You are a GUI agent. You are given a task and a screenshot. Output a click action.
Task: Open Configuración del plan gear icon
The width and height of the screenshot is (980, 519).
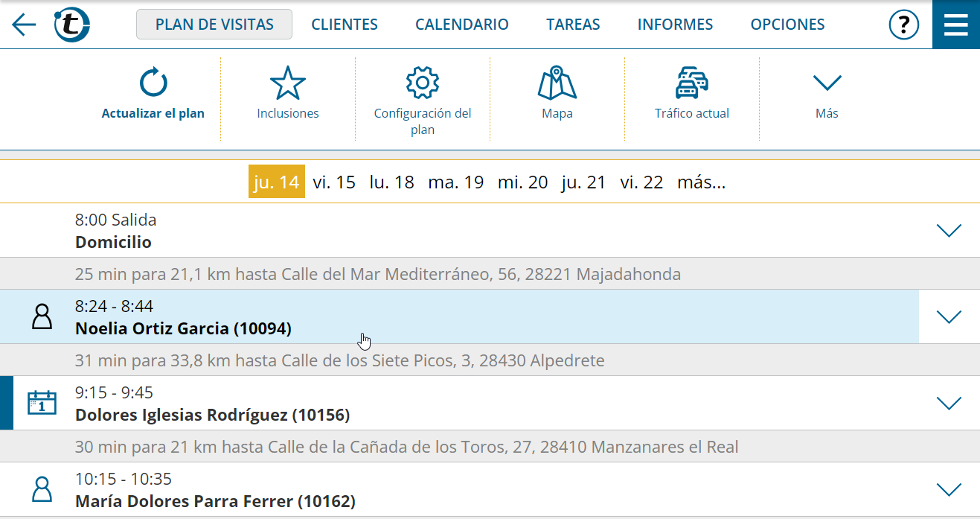423,83
